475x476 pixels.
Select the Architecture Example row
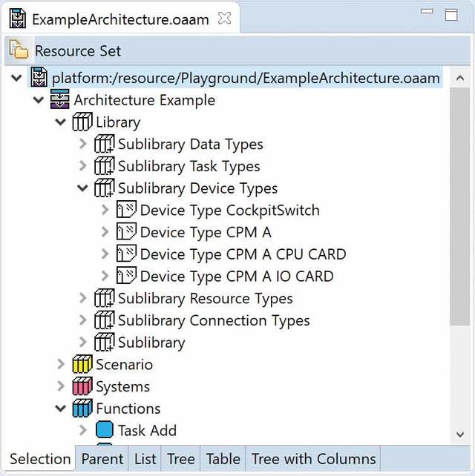pyautogui.click(x=145, y=100)
